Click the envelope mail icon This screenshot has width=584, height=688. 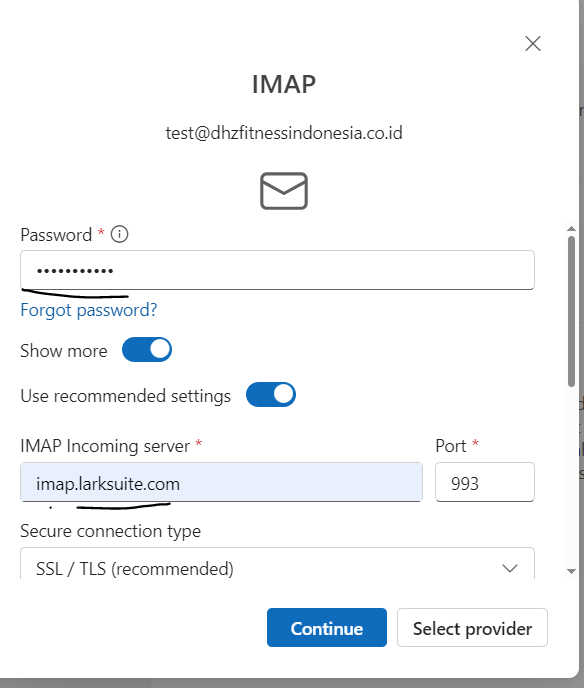tap(284, 191)
